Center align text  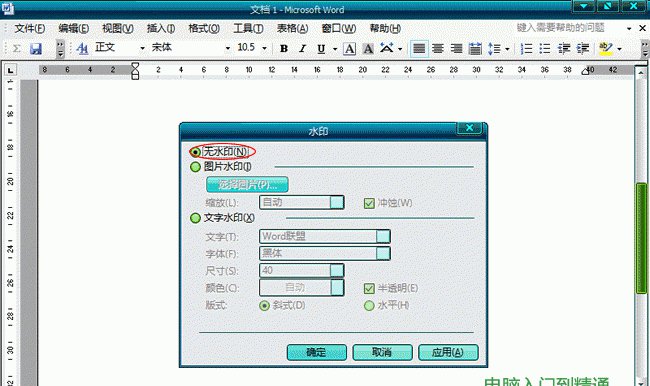pyautogui.click(x=438, y=49)
